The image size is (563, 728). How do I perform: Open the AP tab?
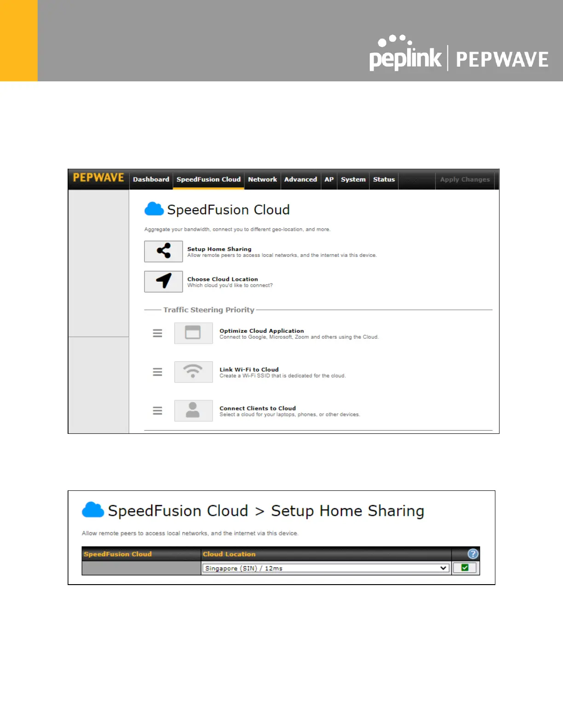[329, 179]
